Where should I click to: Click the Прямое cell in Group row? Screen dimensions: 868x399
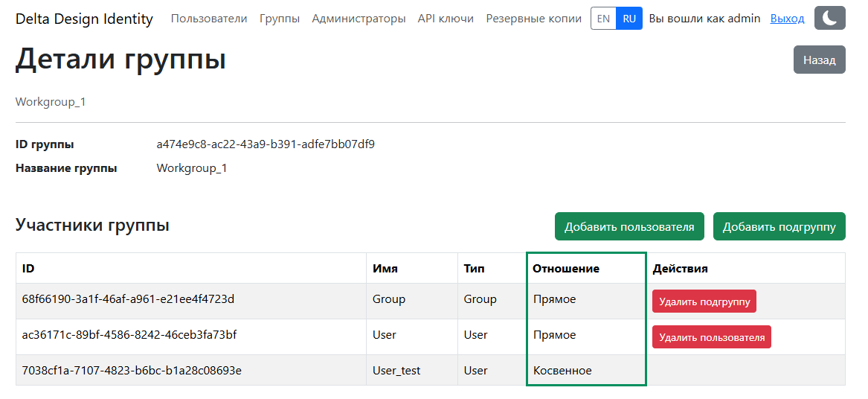click(x=586, y=301)
